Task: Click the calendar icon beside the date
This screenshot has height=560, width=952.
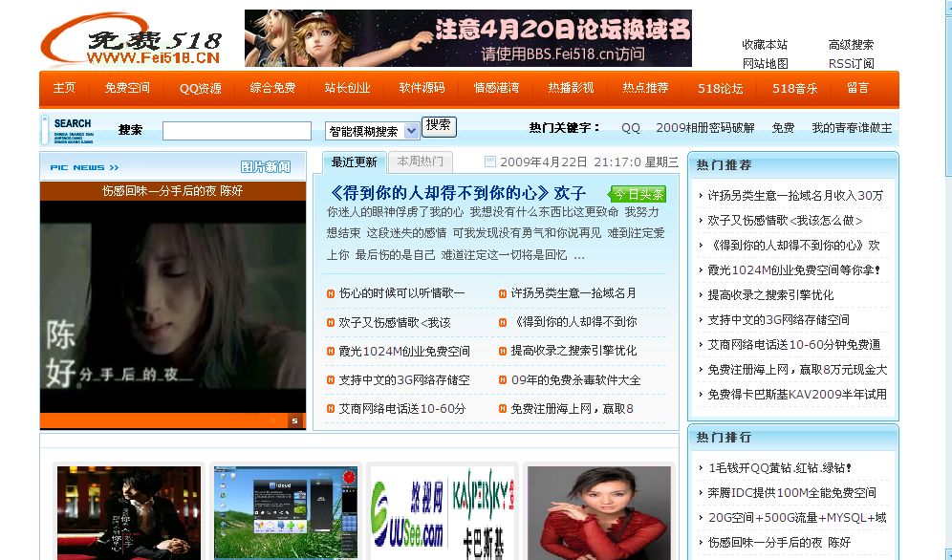Action: pyautogui.click(x=490, y=162)
